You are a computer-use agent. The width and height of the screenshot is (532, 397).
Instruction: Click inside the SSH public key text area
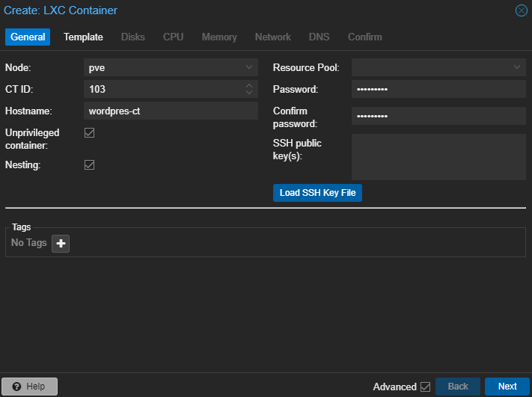438,157
